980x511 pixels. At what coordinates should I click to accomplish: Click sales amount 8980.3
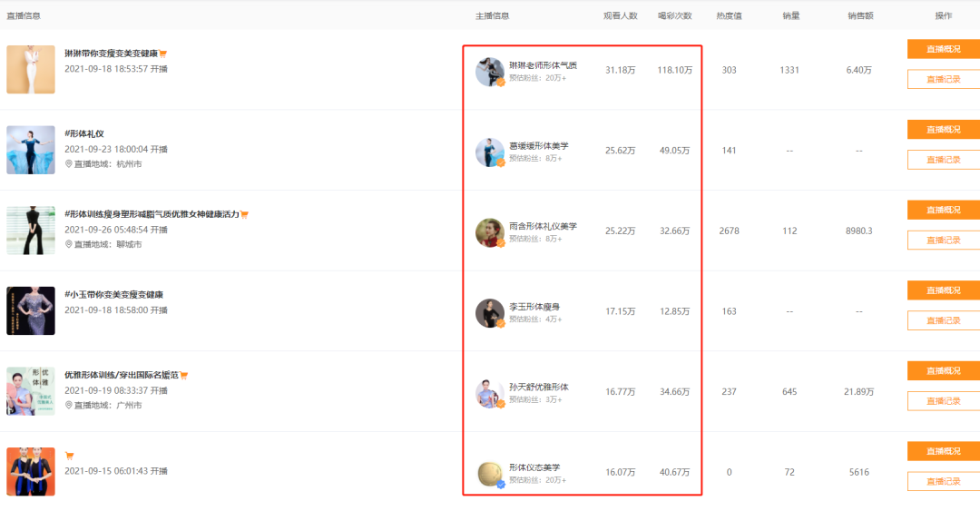click(858, 231)
